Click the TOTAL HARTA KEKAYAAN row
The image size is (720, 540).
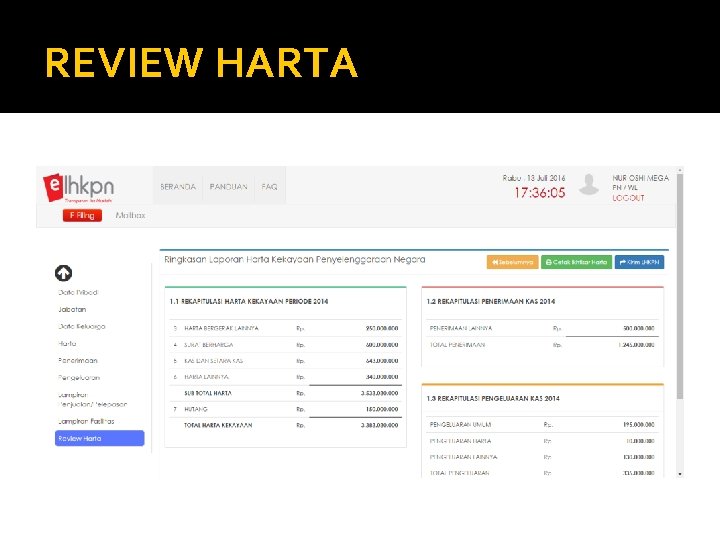point(286,425)
